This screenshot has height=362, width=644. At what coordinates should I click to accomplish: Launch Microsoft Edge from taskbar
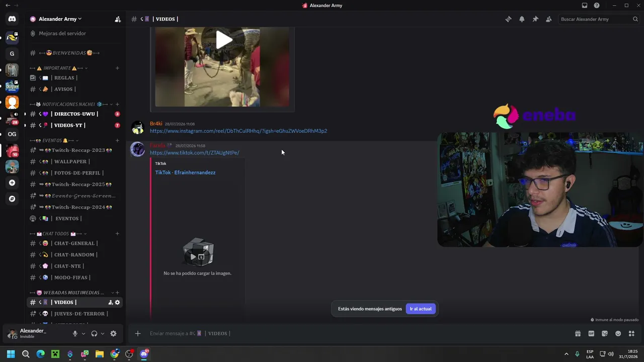point(40,354)
